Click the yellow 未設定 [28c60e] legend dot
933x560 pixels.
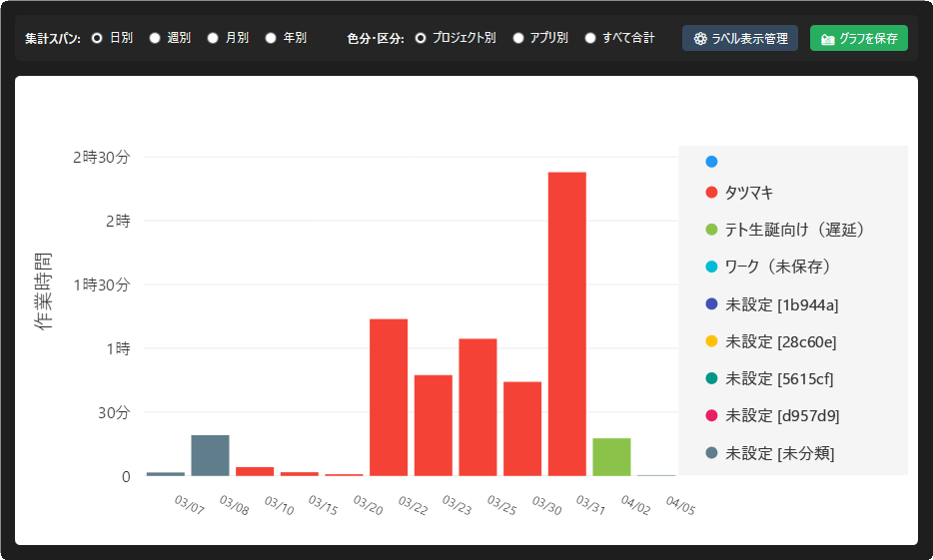711,341
